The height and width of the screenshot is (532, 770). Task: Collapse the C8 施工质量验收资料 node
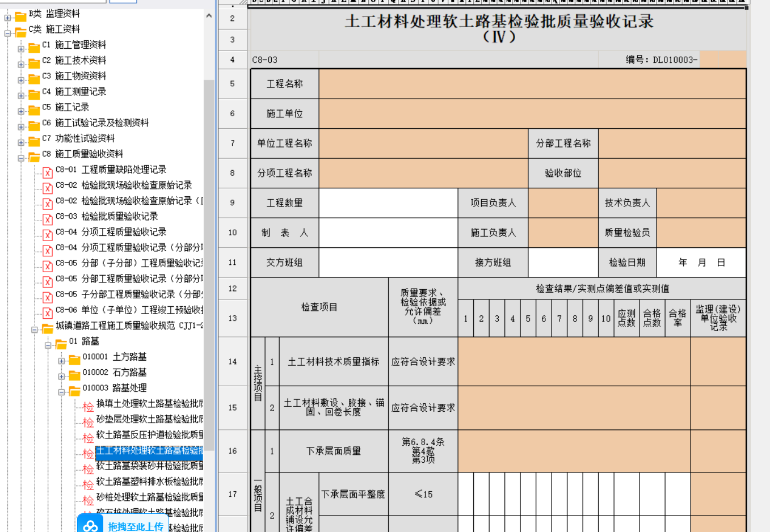coord(21,158)
